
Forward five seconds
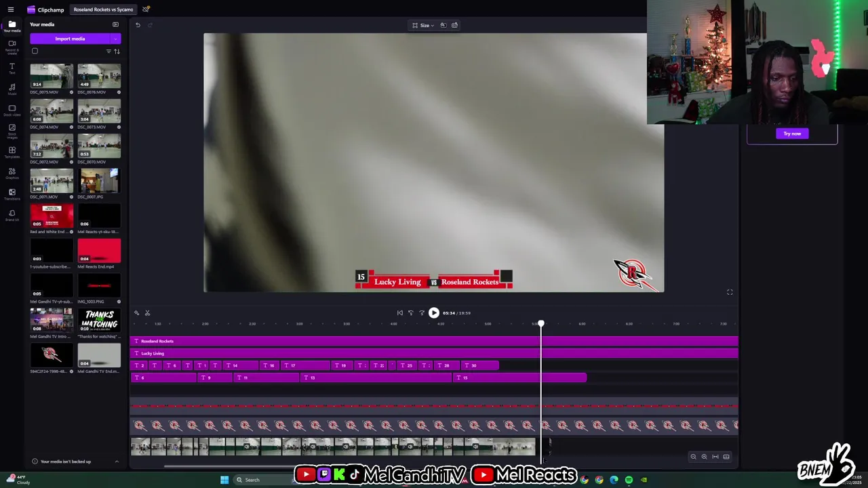[421, 312]
